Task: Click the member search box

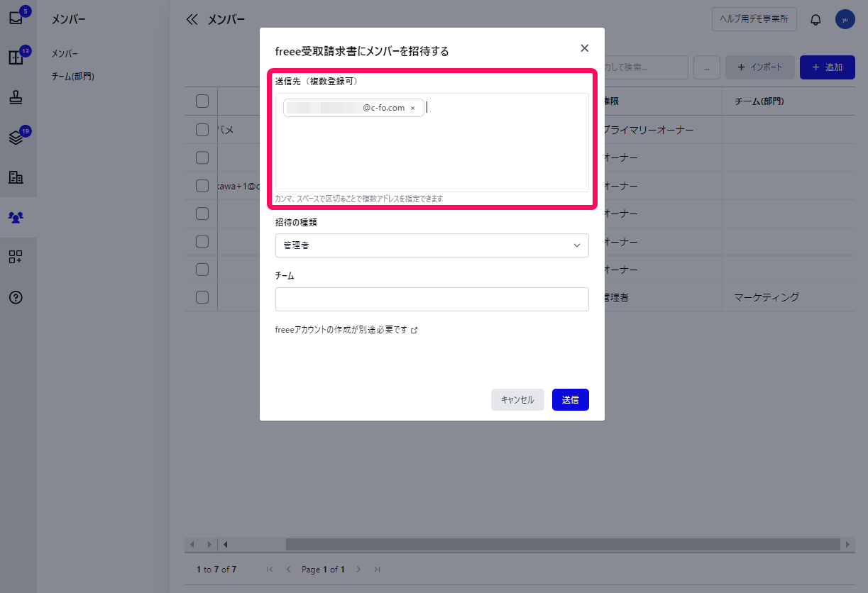Action: click(646, 67)
